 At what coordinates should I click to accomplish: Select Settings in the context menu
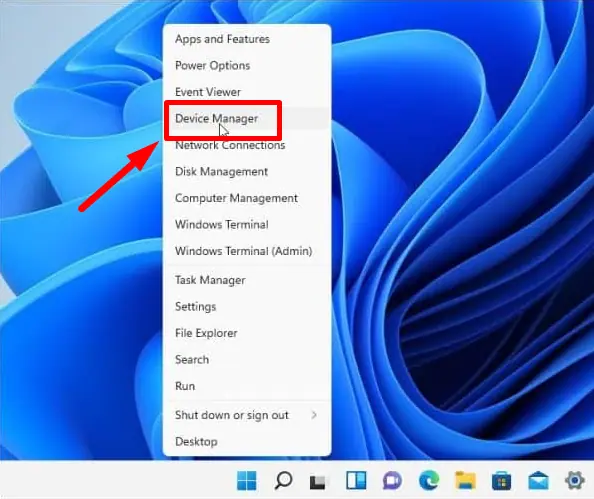point(247,307)
